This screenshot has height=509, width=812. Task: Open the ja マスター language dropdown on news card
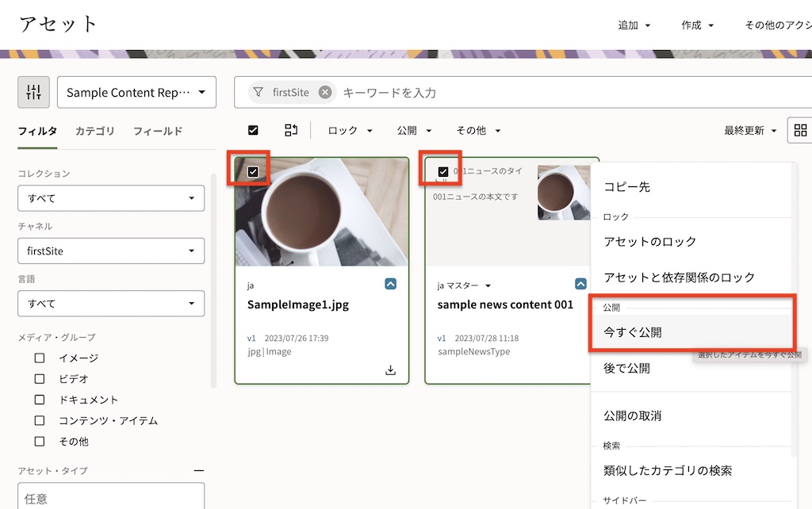click(x=463, y=284)
